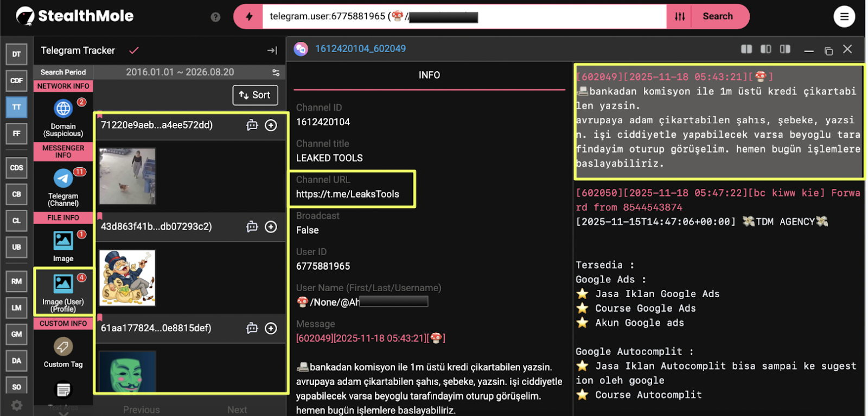Open chat icon for result 61aa177824...0e8815def
The height and width of the screenshot is (416, 868).
point(252,329)
